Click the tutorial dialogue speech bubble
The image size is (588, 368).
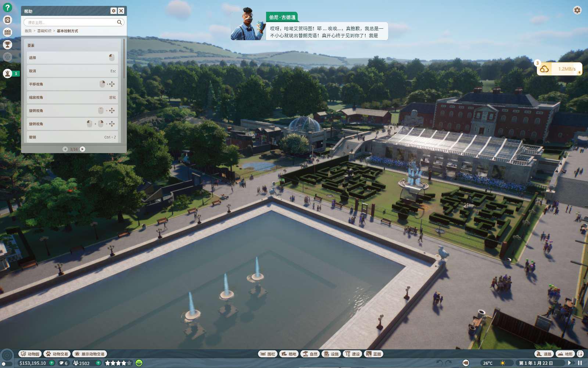(327, 32)
